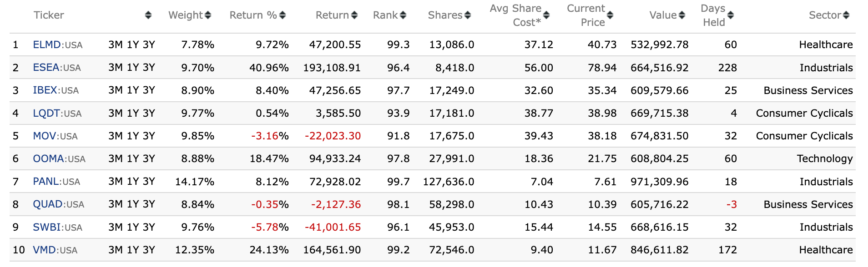Sort by Sector column arrows
This screenshot has width=868, height=267.
coord(846,15)
